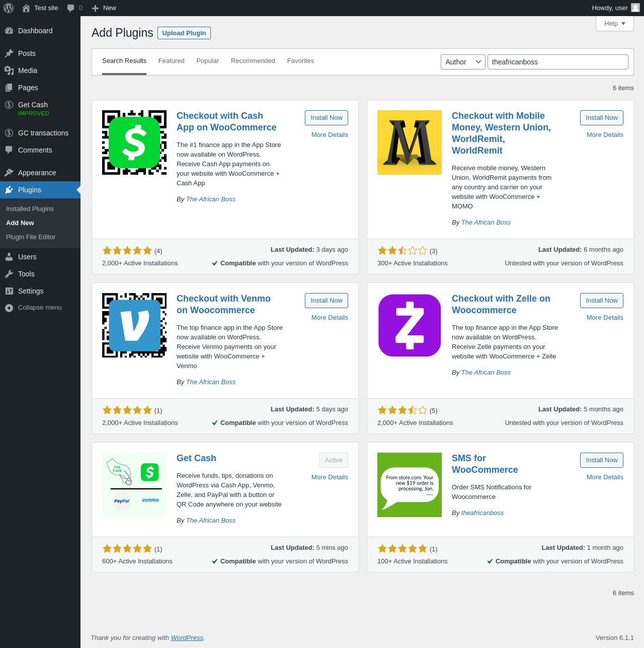Open Test site home icon
The image size is (644, 648).
(x=26, y=8)
